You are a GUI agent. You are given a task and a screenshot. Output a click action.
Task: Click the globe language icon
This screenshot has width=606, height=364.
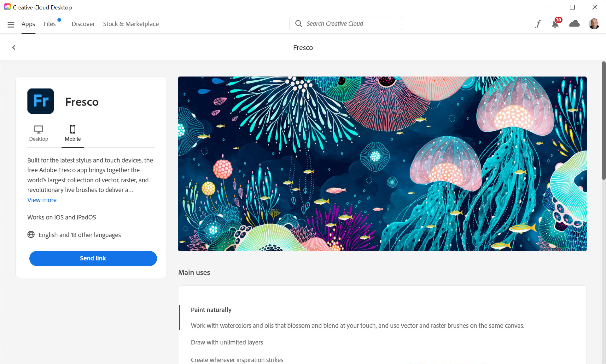31,235
